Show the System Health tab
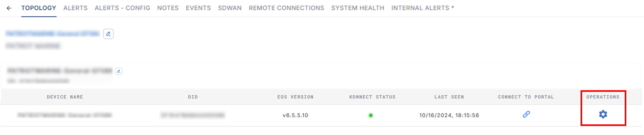Viewport: 644px width, 135px height. pyautogui.click(x=358, y=8)
